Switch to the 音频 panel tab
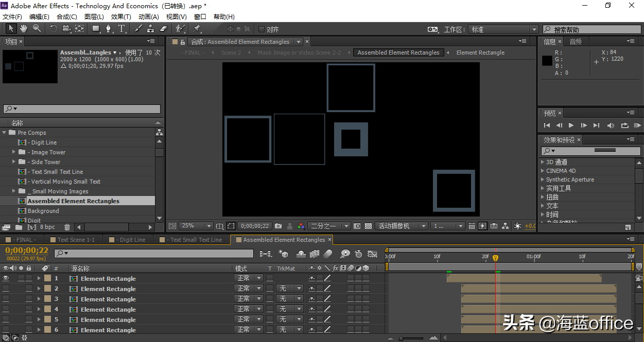Image resolution: width=644 pixels, height=342 pixels. [576, 42]
